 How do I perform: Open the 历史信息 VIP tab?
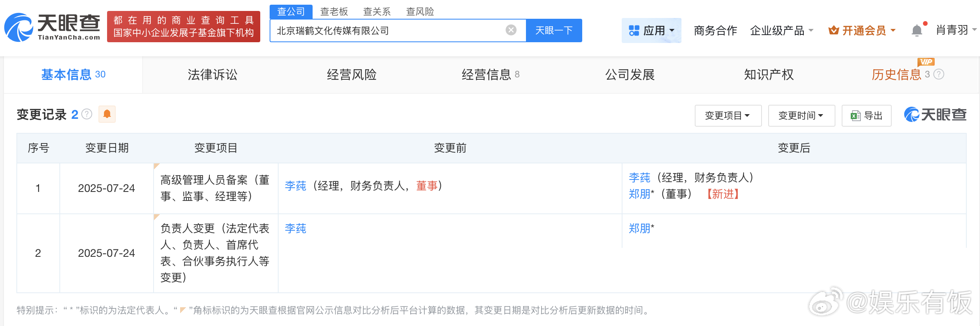point(896,75)
